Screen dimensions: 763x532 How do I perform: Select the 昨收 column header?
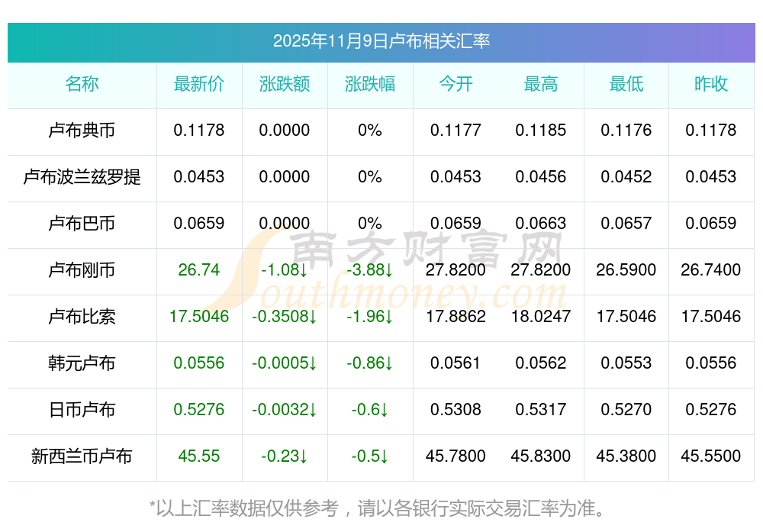coord(711,84)
